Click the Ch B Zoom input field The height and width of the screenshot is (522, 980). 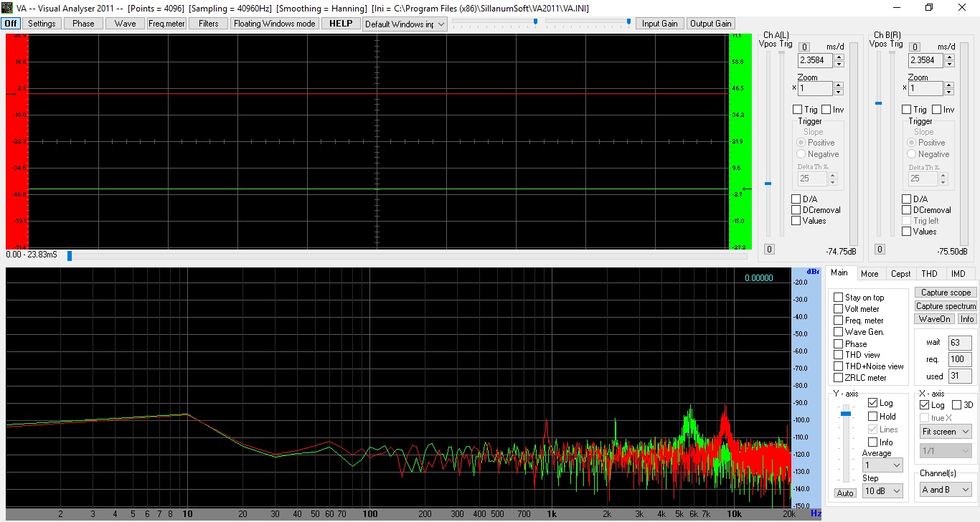point(926,88)
